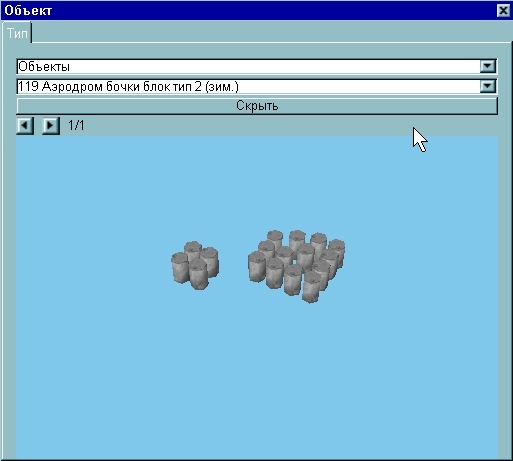Click the leftmost barrel of small cluster

180,268
